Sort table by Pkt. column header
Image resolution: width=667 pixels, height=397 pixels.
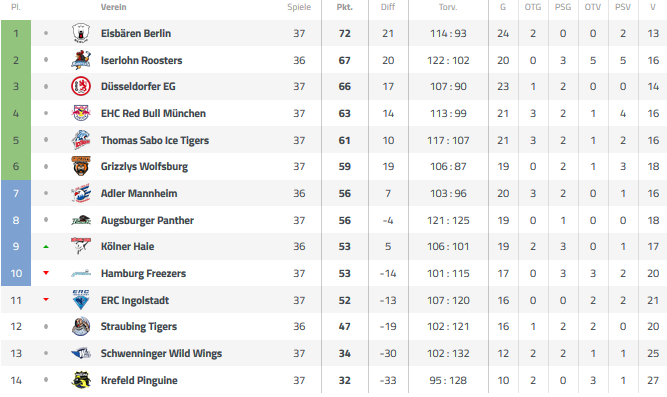pyautogui.click(x=345, y=7)
